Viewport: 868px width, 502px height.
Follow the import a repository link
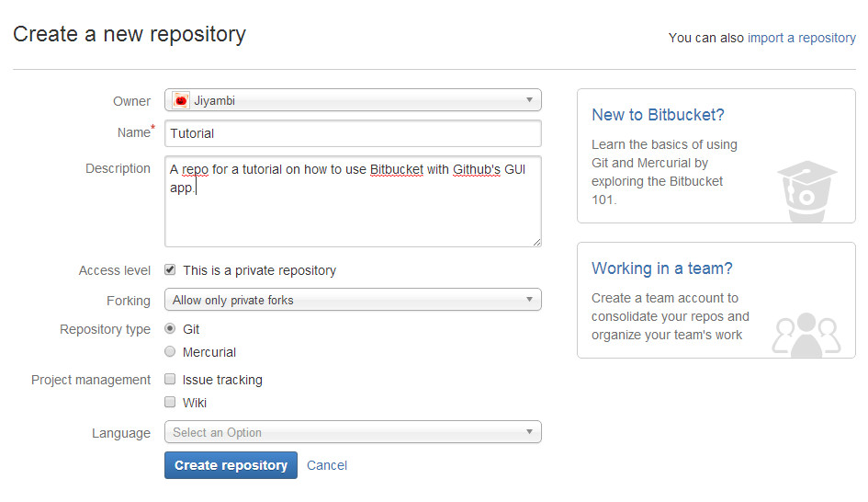point(801,38)
